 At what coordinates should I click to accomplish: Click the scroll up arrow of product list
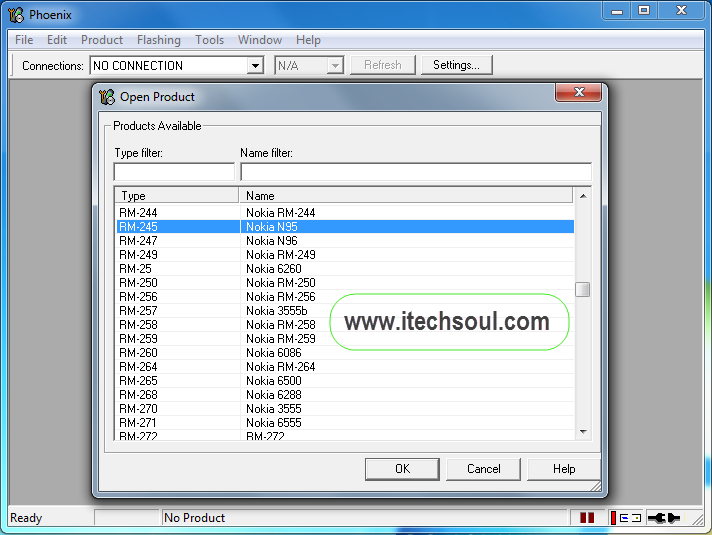pos(583,196)
